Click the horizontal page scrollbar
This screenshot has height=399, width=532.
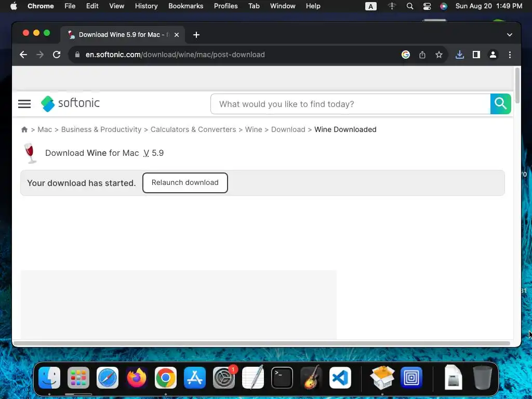pos(261,343)
